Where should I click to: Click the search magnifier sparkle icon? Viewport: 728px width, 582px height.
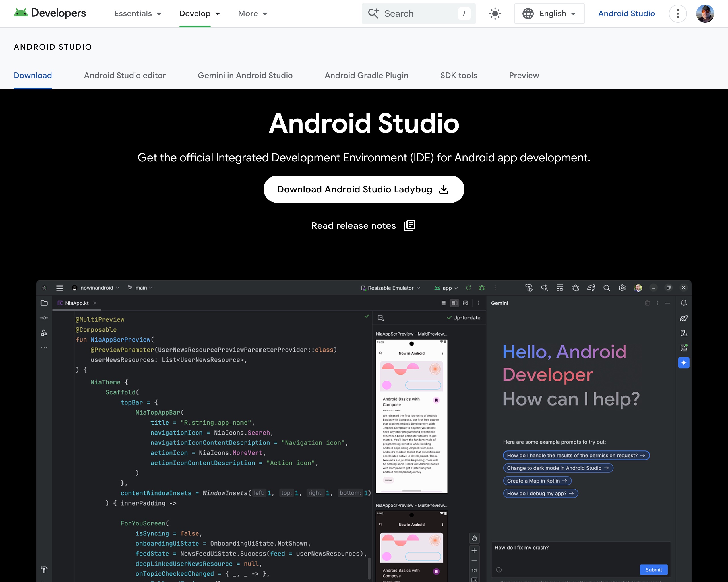(373, 13)
